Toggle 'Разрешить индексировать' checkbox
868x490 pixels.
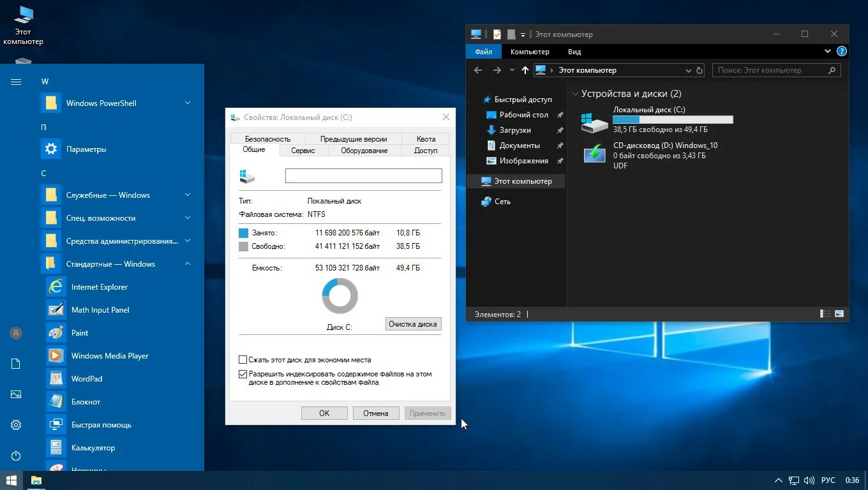coord(243,375)
